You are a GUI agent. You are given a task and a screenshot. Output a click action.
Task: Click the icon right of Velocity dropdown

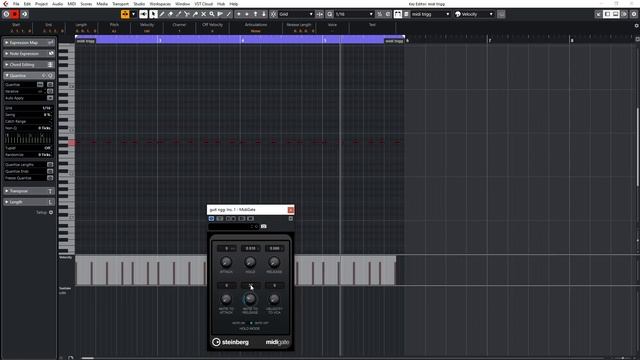click(501, 14)
